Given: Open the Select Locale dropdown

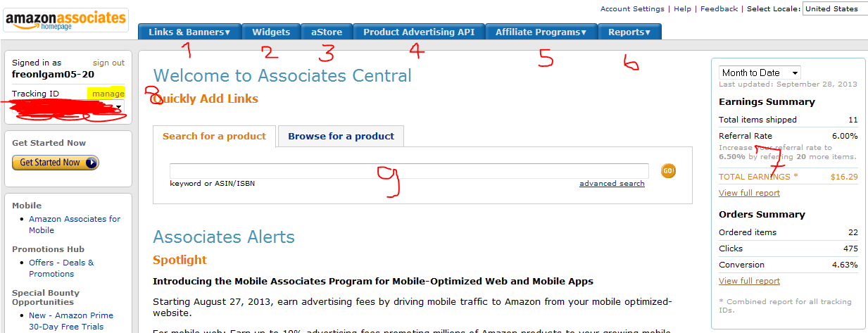Looking at the screenshot, I should 835,8.
